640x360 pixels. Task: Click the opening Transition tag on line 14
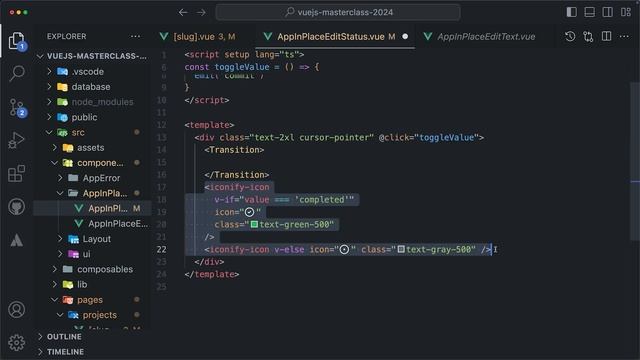[234, 150]
